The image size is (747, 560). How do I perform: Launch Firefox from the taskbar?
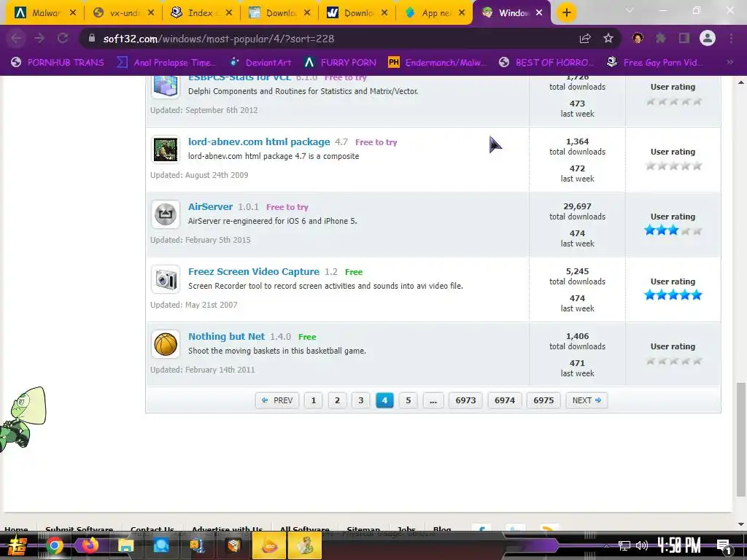[90, 545]
